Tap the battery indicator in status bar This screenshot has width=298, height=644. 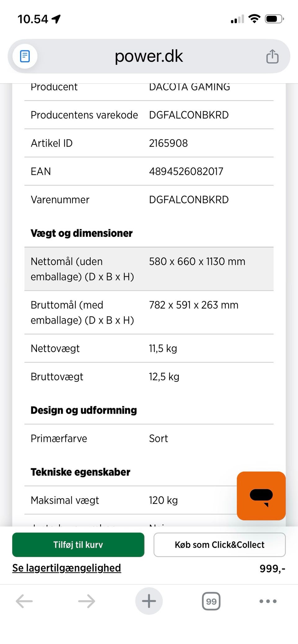point(274,19)
